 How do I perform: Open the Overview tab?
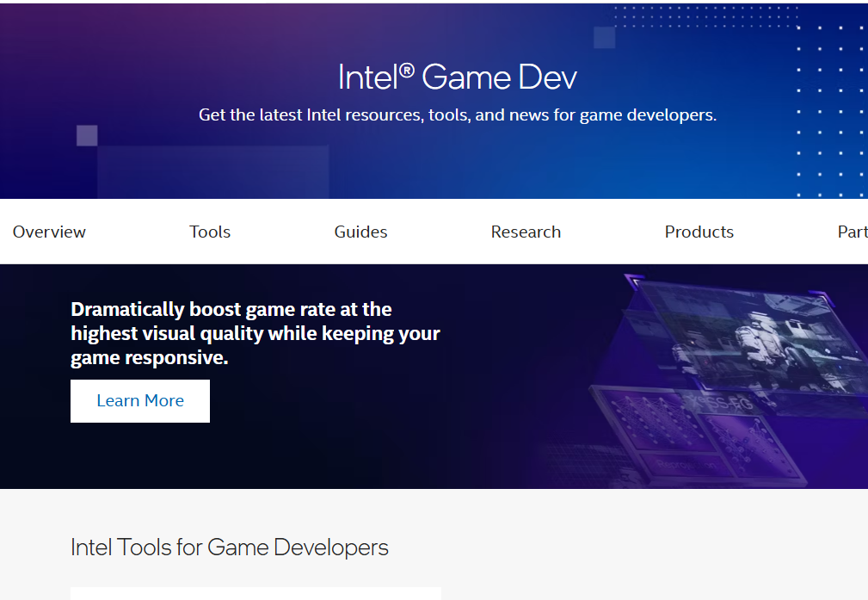49,232
